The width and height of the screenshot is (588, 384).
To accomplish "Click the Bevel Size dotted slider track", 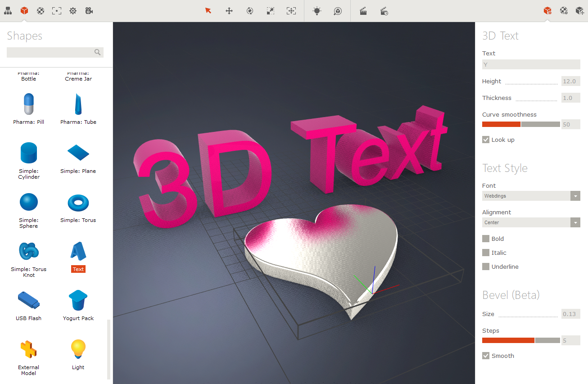I will point(528,316).
